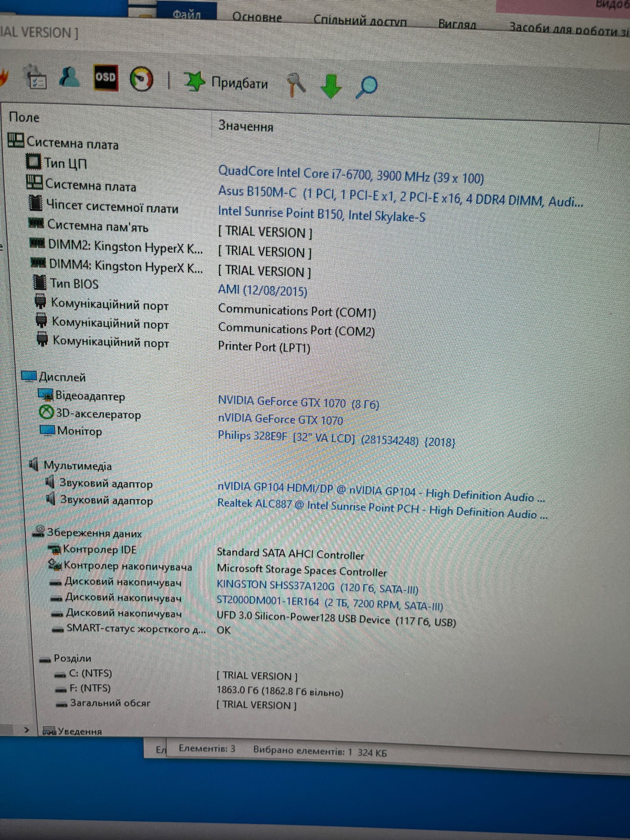Select Communications Port (COM1) value
The height and width of the screenshot is (840, 630).
pos(297,311)
